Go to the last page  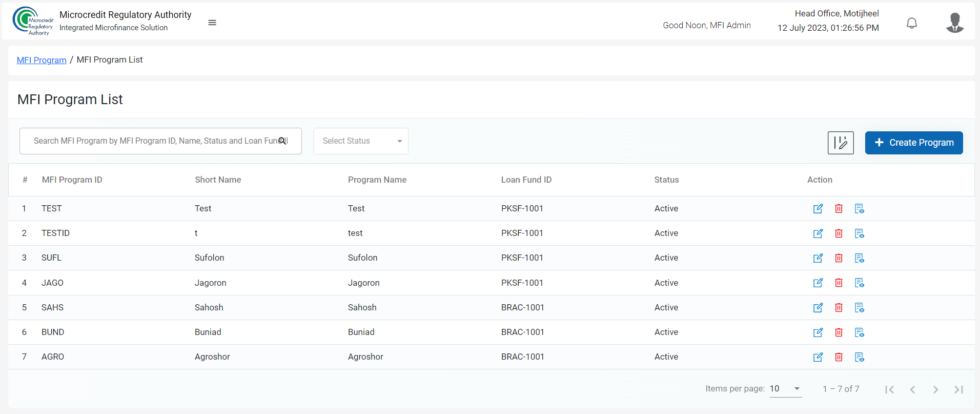(958, 389)
